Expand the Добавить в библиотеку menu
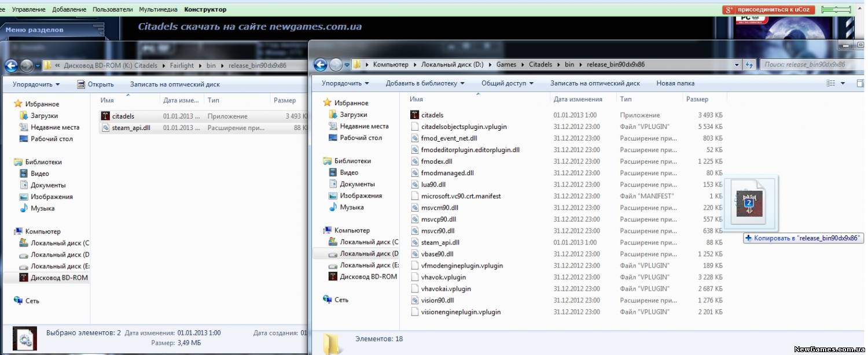This screenshot has height=355, width=868. pyautogui.click(x=425, y=83)
